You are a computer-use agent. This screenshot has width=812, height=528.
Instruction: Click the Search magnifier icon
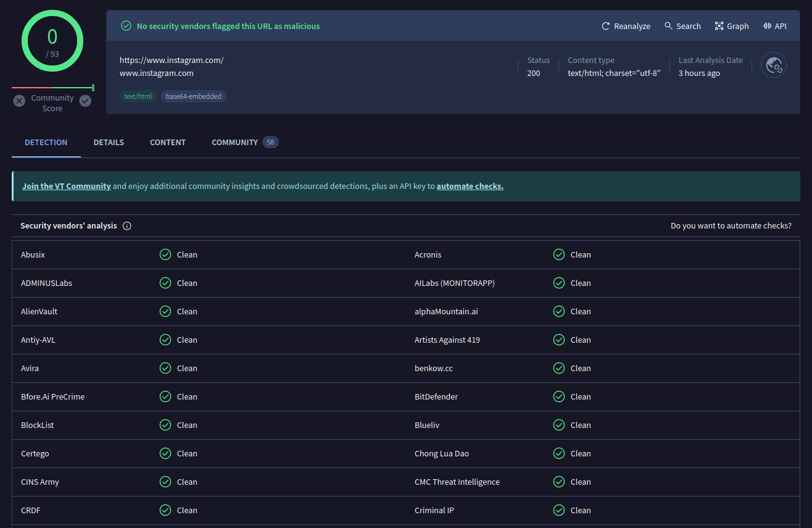coord(668,26)
